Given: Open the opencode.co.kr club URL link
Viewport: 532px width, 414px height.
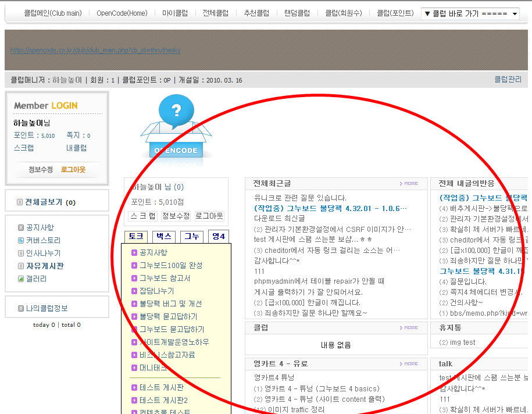Looking at the screenshot, I should coord(95,50).
